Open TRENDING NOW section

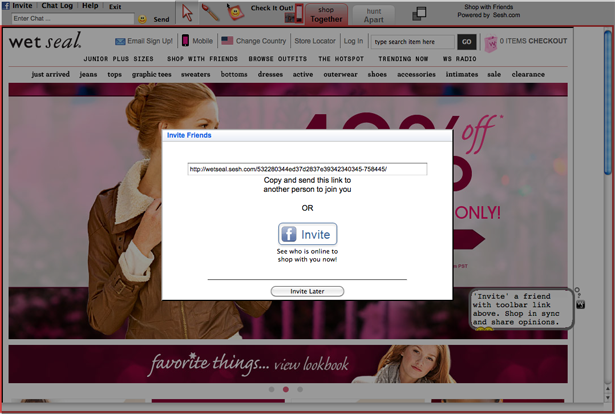(403, 59)
